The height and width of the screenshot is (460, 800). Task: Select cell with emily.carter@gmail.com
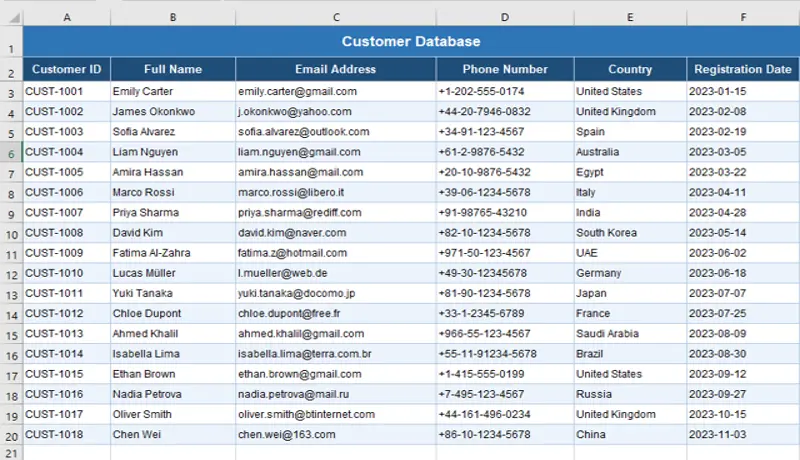336,92
